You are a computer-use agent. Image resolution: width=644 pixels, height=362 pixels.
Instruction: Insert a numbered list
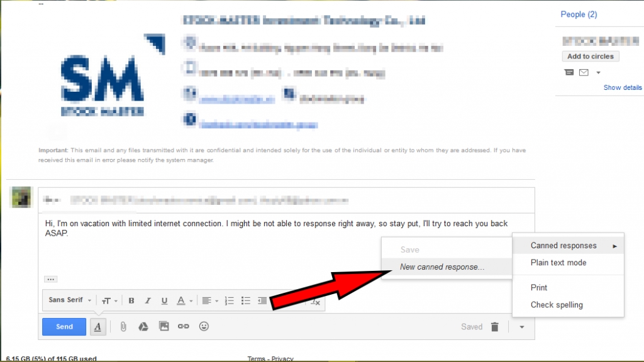(x=229, y=301)
